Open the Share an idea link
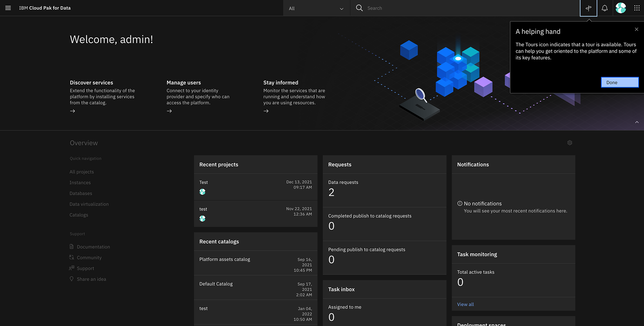The height and width of the screenshot is (326, 644). [91, 279]
